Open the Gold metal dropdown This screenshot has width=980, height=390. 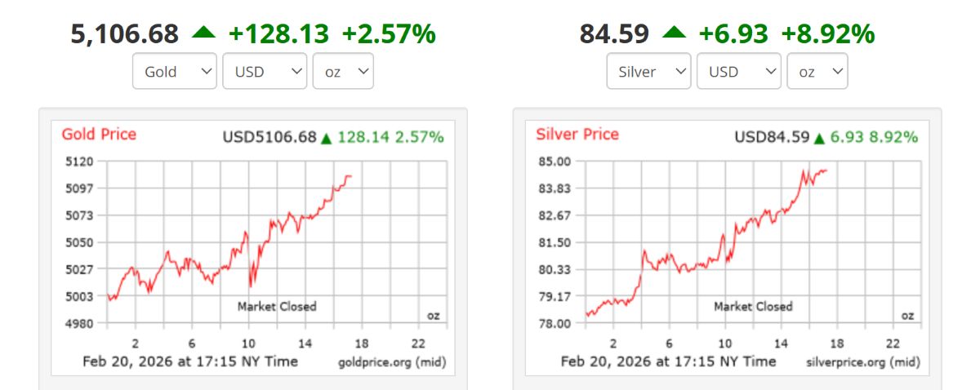click(175, 72)
